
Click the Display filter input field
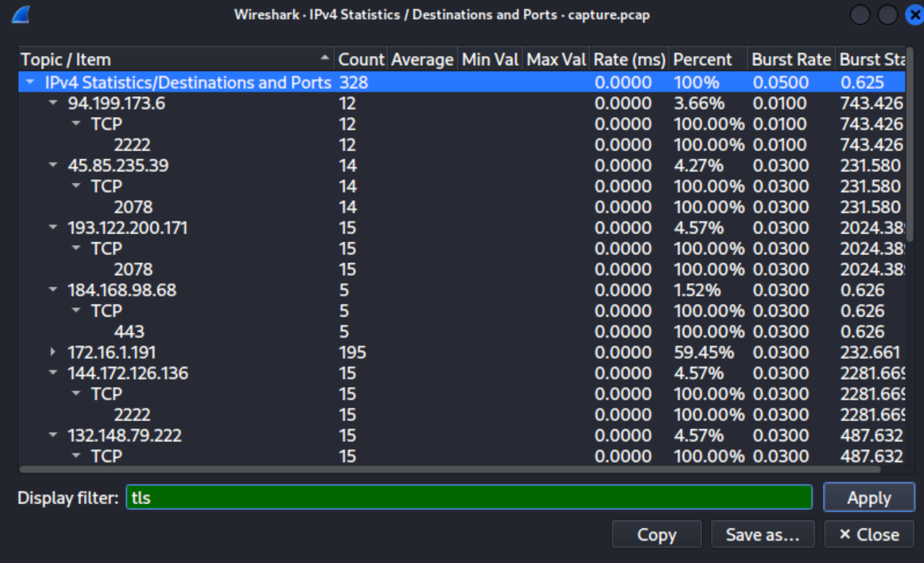(469, 497)
